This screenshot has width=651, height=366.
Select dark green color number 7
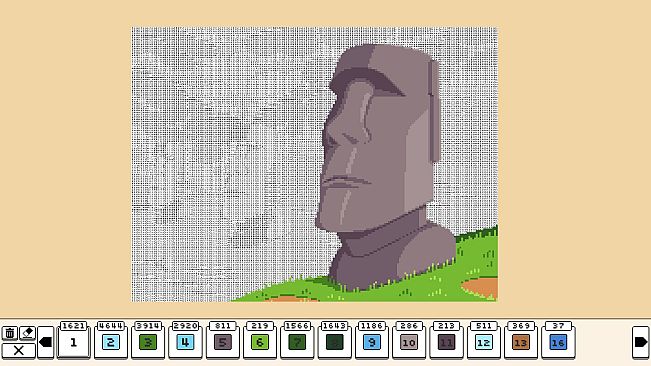[297, 339]
